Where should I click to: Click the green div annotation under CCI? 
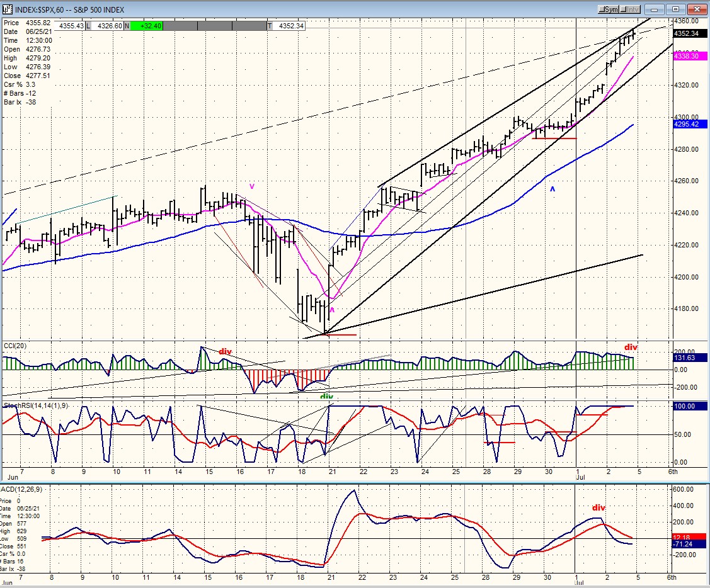point(326,397)
